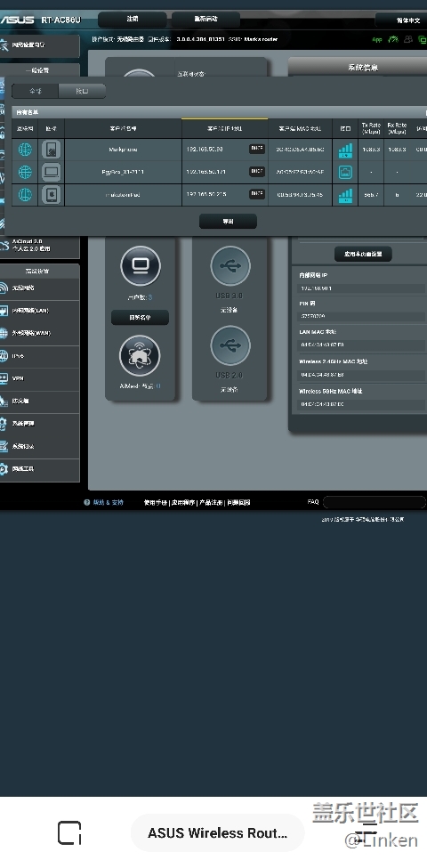
Task: Open the WAN settings sidebar item
Action: point(39,333)
